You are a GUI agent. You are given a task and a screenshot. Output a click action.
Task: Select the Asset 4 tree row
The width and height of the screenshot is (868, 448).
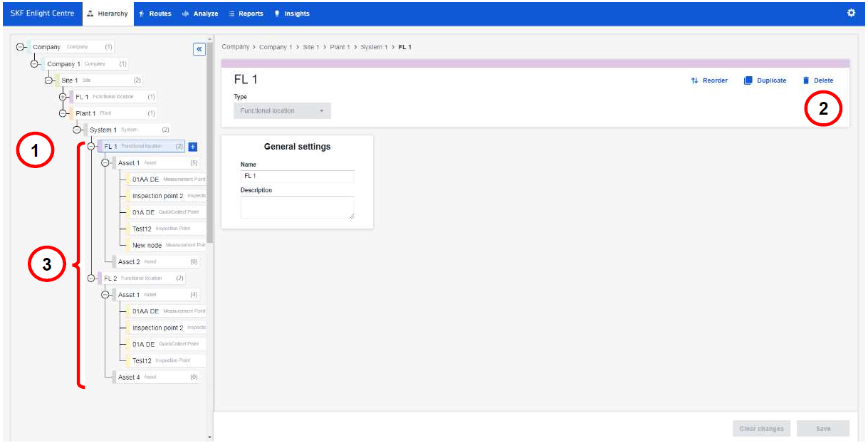156,377
